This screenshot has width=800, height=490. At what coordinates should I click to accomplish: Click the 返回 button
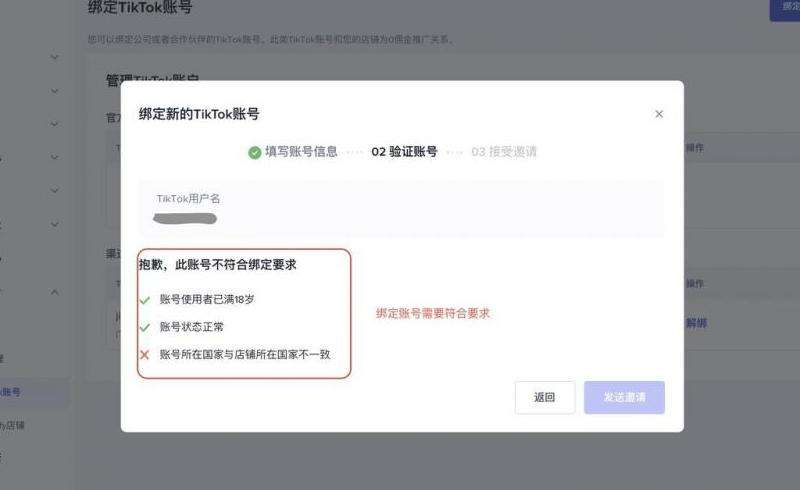point(544,397)
